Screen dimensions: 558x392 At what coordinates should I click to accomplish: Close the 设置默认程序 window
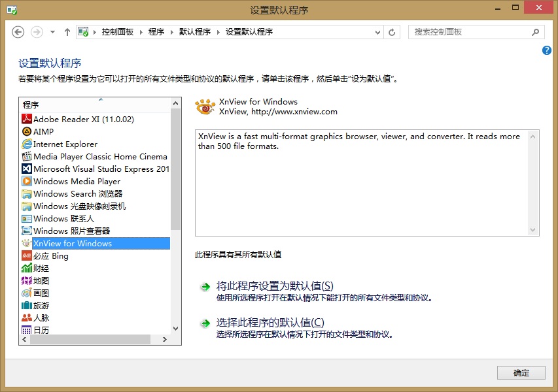(x=539, y=7)
